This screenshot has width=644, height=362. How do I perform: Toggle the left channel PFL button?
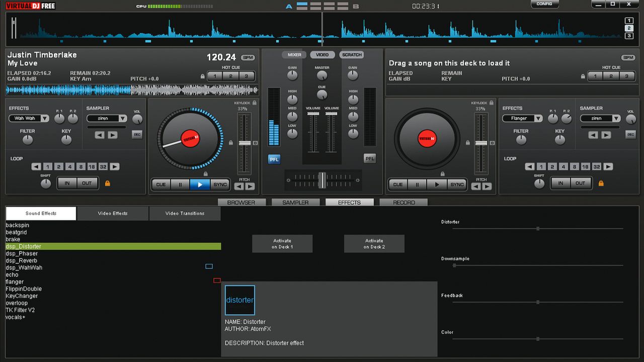[274, 159]
